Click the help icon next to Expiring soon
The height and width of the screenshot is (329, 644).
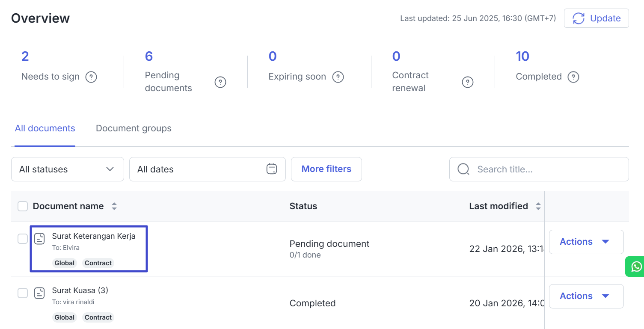[338, 77]
